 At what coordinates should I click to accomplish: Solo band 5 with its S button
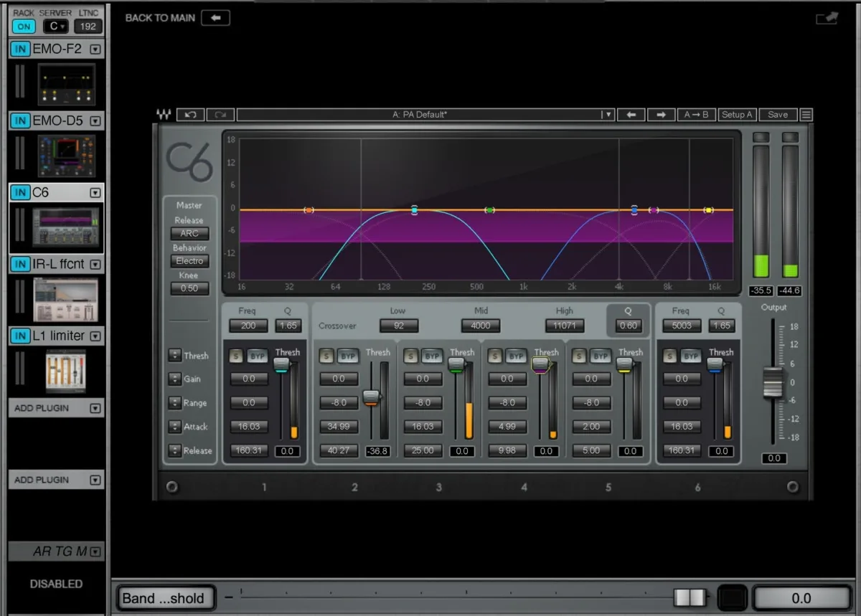[x=580, y=356]
